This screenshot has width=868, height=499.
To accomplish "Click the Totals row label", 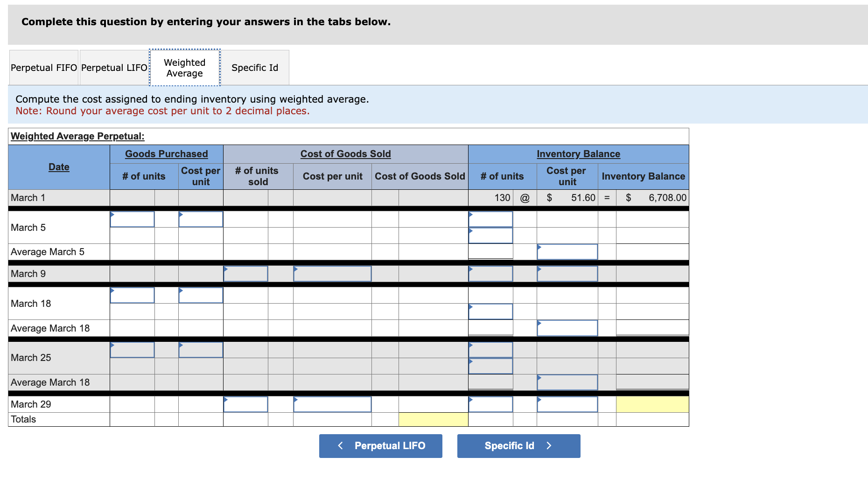I will (x=23, y=419).
